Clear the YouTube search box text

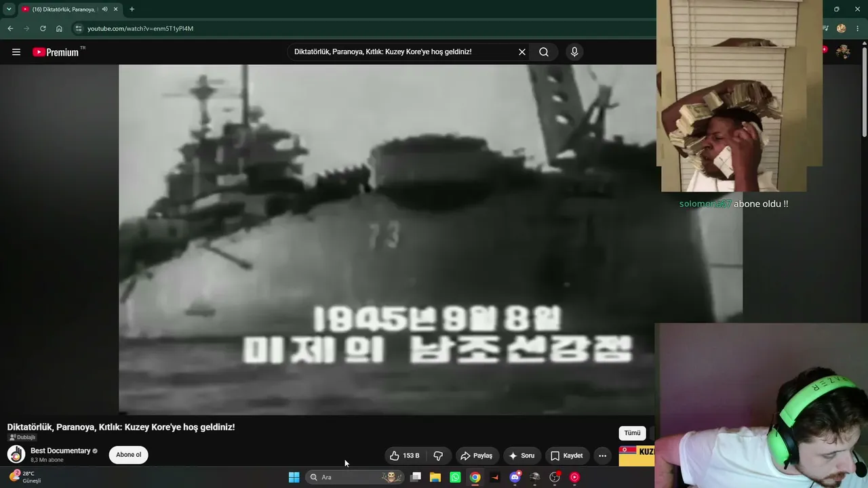point(522,52)
